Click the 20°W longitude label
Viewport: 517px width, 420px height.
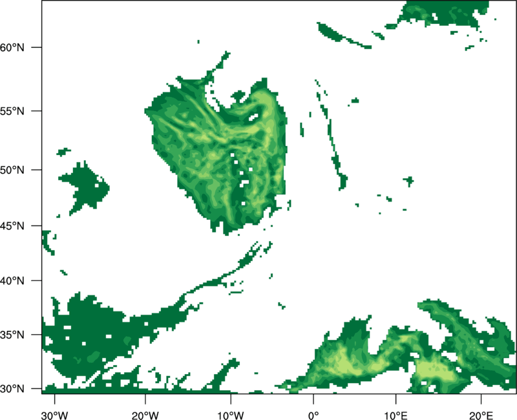[x=145, y=415]
